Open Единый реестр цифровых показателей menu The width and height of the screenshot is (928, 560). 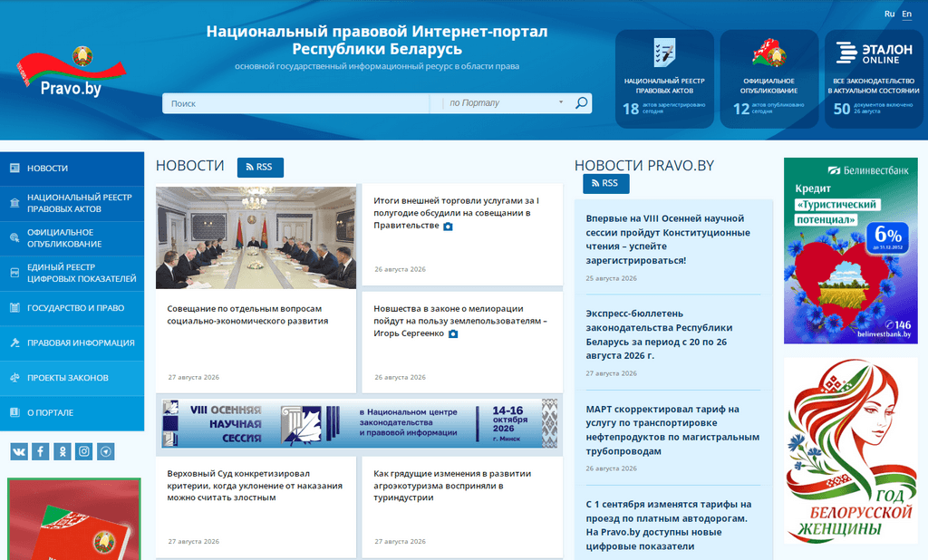point(72,273)
